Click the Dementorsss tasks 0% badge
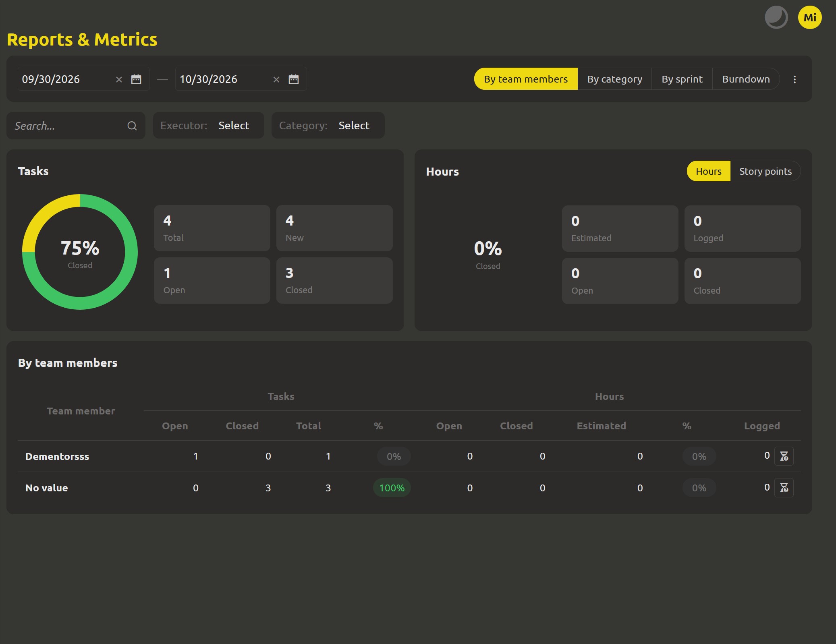 tap(394, 456)
